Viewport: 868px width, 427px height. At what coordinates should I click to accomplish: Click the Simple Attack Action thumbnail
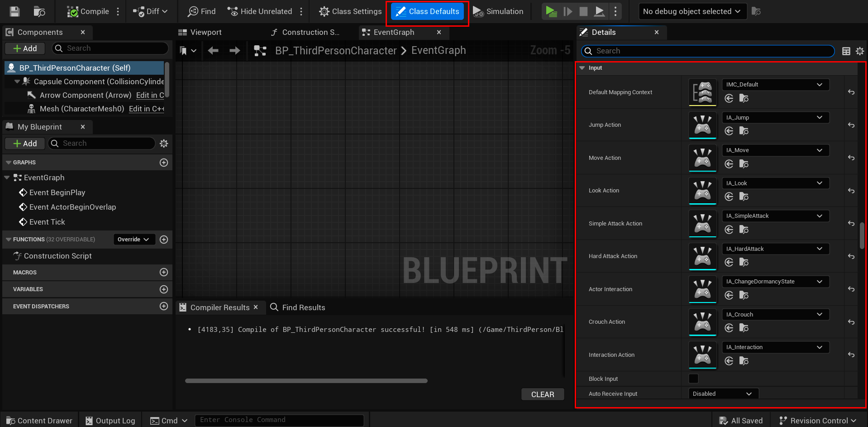tap(702, 224)
